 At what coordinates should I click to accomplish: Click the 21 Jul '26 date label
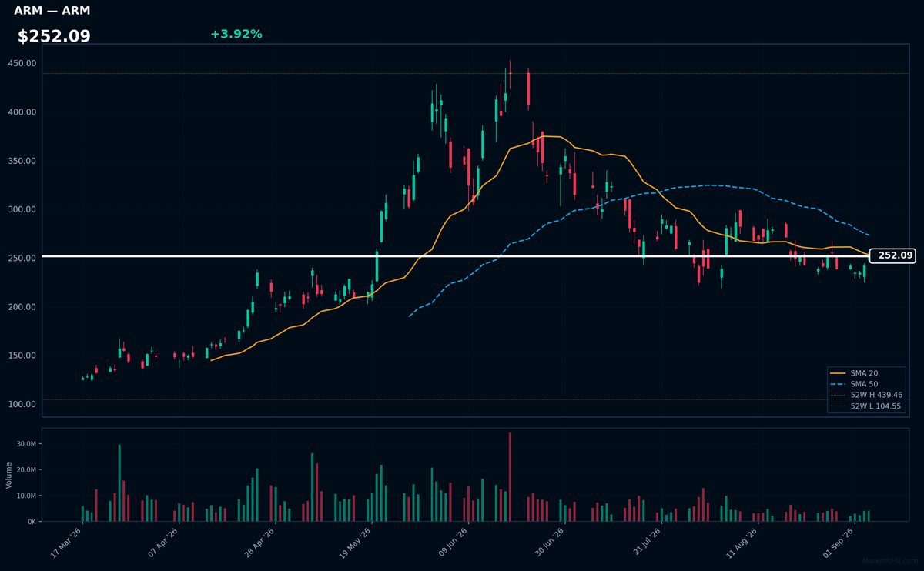tap(645, 543)
